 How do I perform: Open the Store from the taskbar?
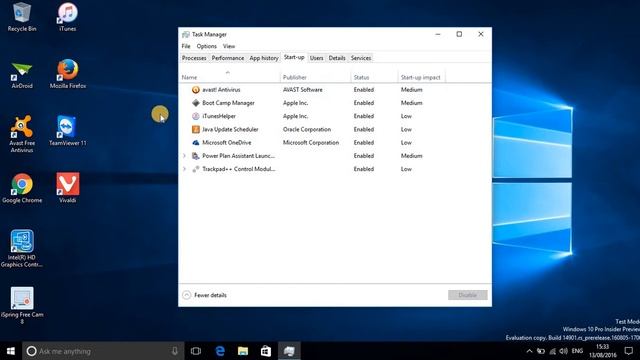tap(266, 351)
